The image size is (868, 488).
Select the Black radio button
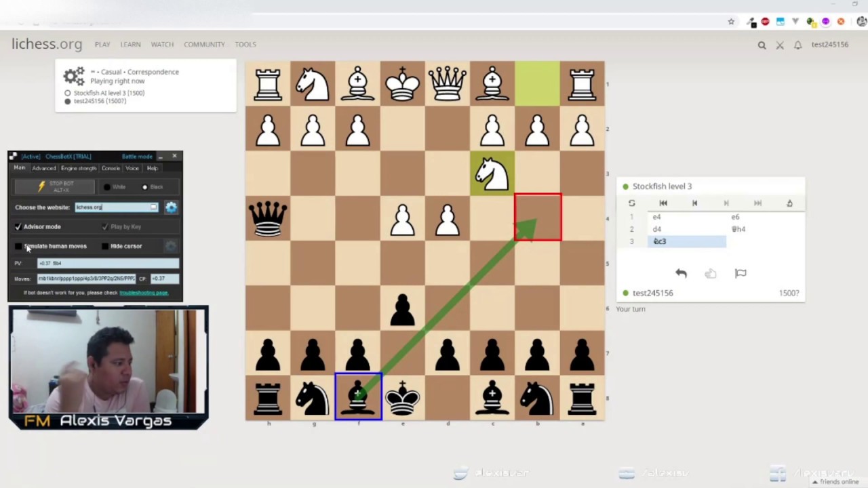coord(144,187)
